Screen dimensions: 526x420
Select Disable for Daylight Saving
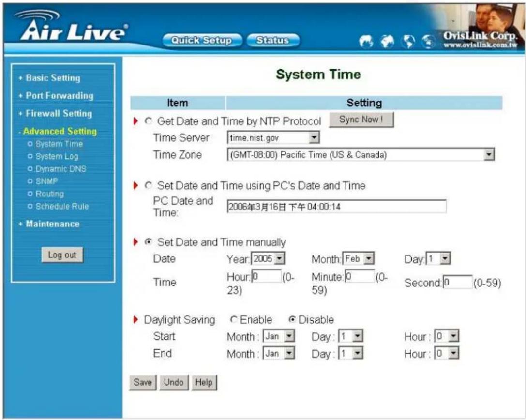(x=292, y=320)
